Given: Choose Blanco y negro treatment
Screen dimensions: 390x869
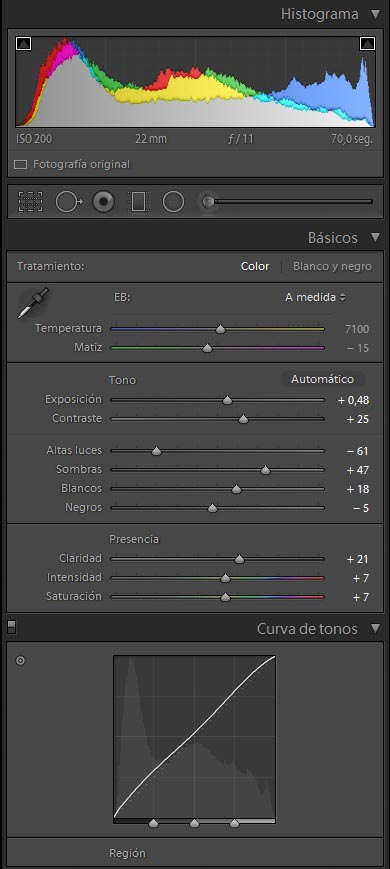Looking at the screenshot, I should tap(332, 267).
